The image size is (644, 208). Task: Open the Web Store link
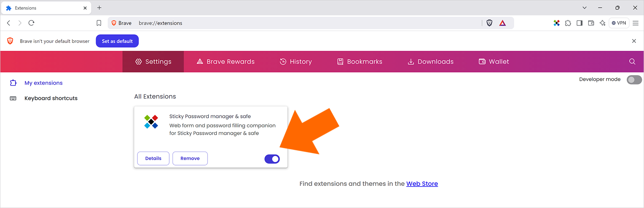(x=422, y=184)
